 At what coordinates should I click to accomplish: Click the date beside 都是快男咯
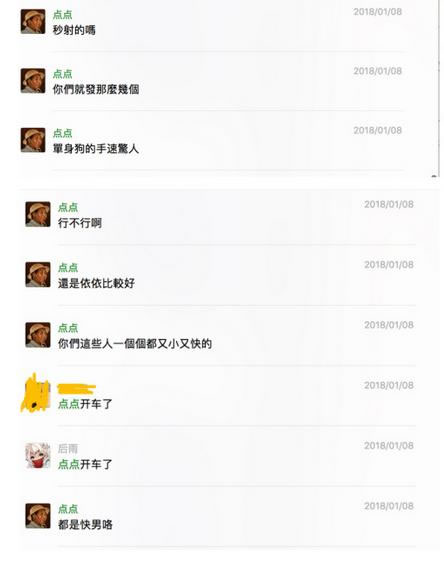click(x=389, y=506)
